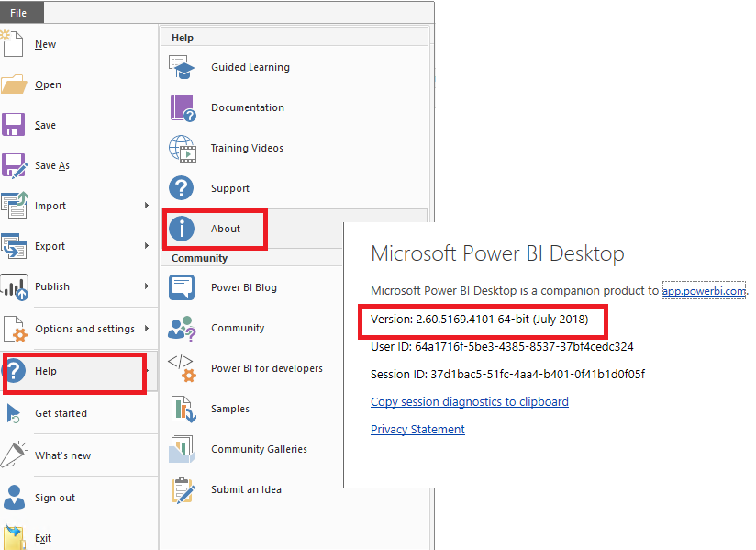Click the Session ID line

click(x=507, y=375)
